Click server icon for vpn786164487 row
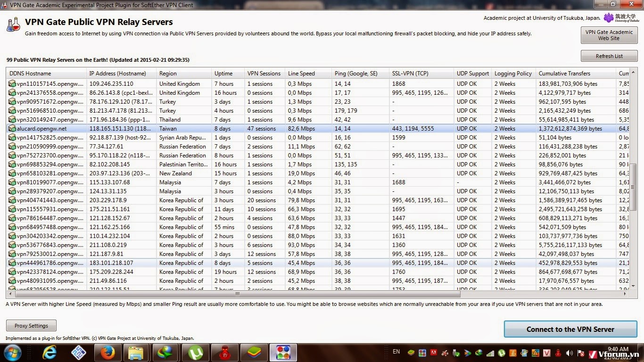Viewport: 644px width, 362px height. coord(12,218)
